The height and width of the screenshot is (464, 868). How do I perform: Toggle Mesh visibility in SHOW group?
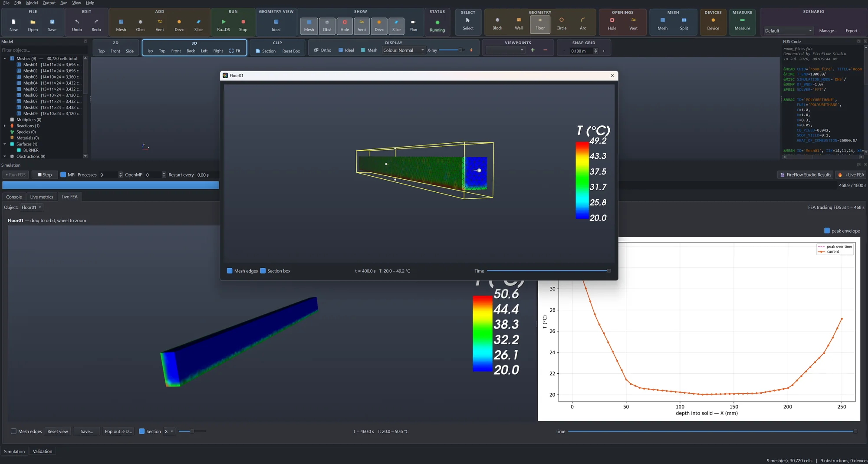(x=309, y=26)
